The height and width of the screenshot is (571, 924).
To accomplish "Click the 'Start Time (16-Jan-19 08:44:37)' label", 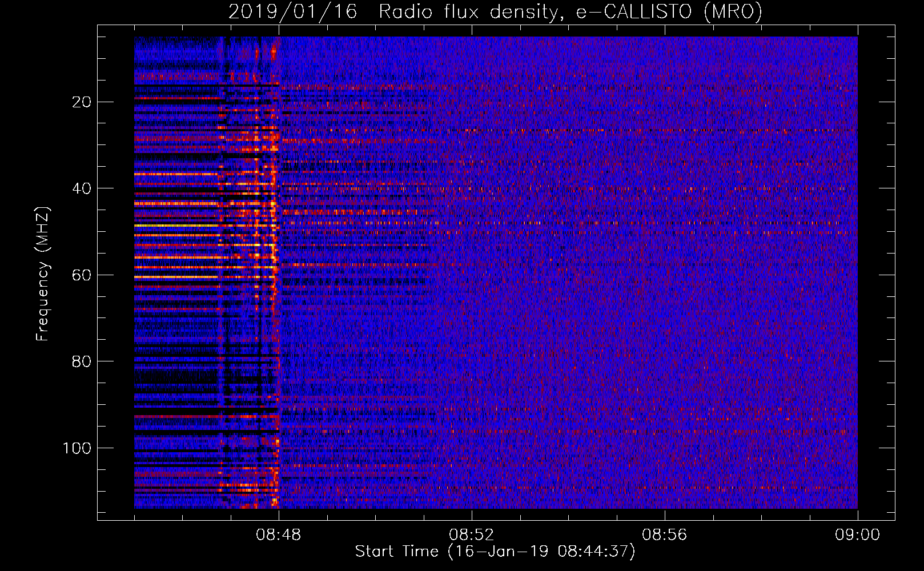I will [495, 552].
